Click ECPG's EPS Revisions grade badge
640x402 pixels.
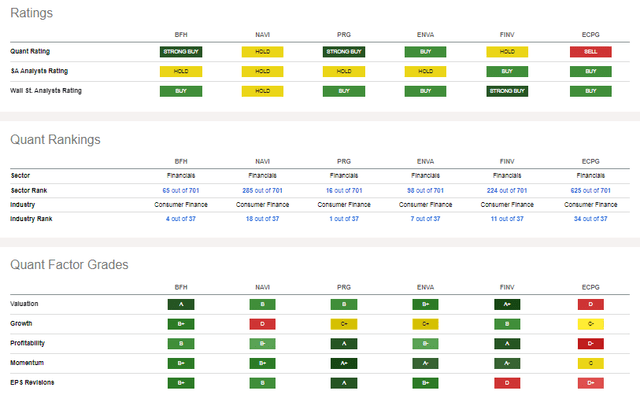pyautogui.click(x=591, y=383)
